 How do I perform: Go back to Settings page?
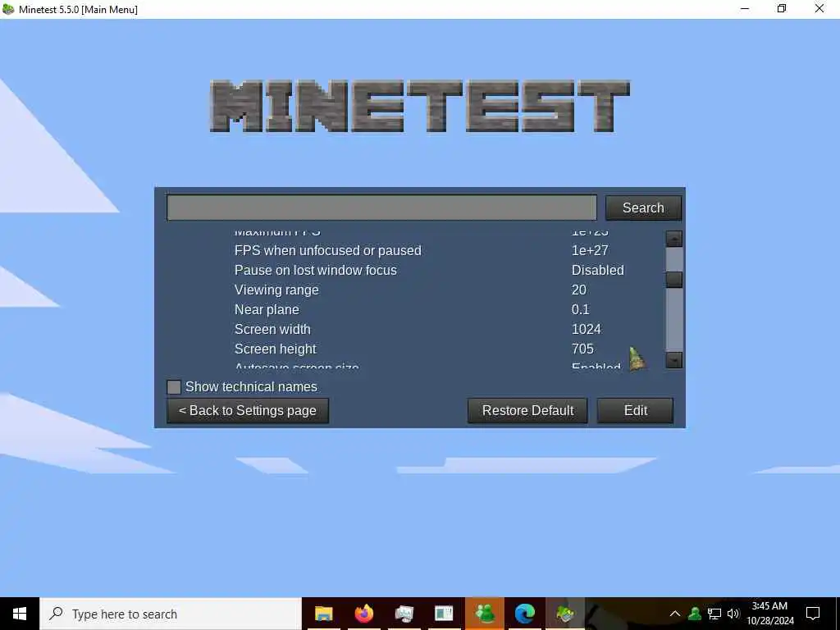[248, 410]
